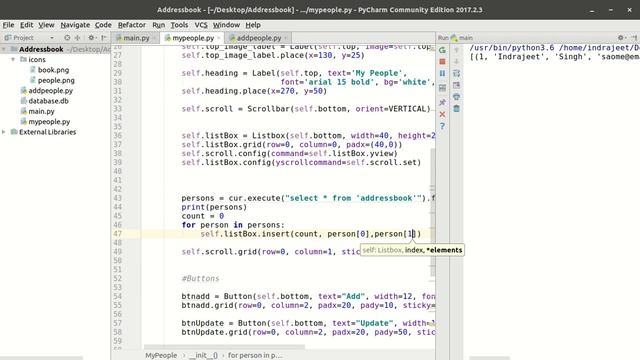This screenshot has height=360, width=640.
Task: Close the mypeople.py editor tab
Action: pyautogui.click(x=219, y=38)
